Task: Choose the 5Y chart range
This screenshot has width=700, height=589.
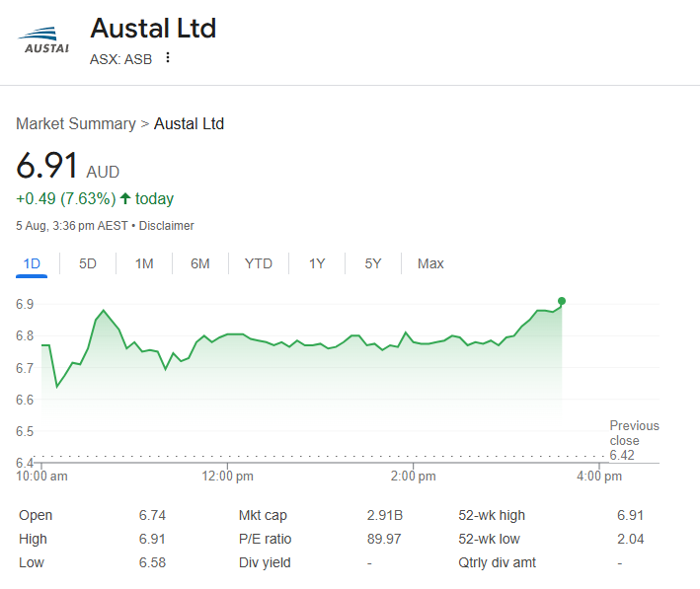Action: pos(372,263)
